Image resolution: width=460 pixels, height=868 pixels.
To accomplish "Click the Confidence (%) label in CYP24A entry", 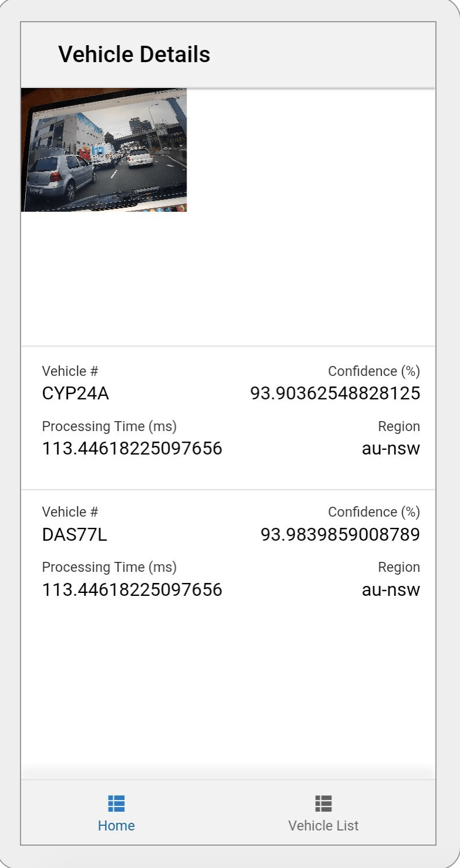I will 374,371.
